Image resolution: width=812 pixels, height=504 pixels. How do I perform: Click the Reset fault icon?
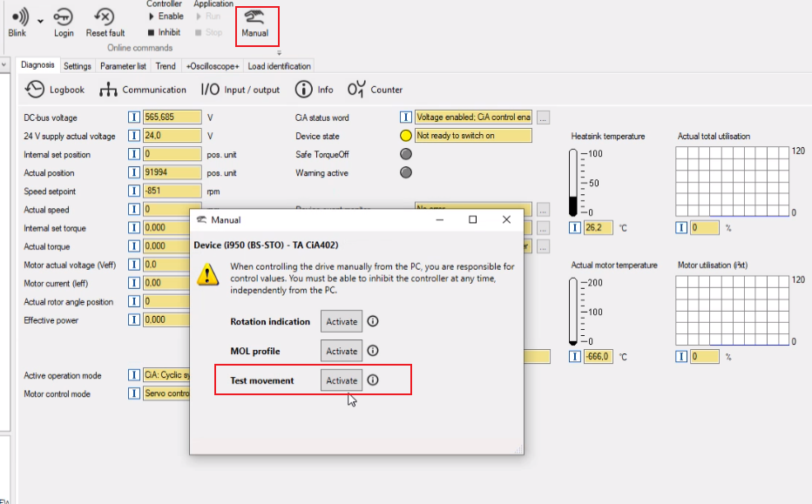click(105, 17)
